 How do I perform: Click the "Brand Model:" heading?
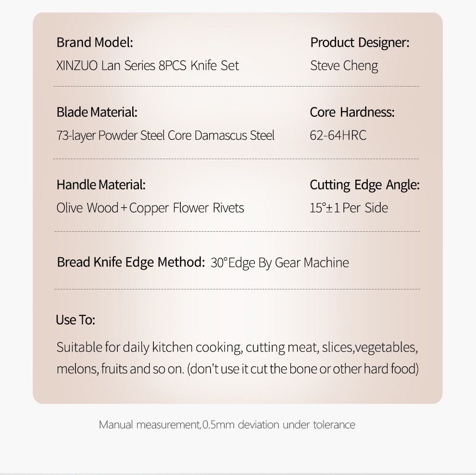pos(95,42)
